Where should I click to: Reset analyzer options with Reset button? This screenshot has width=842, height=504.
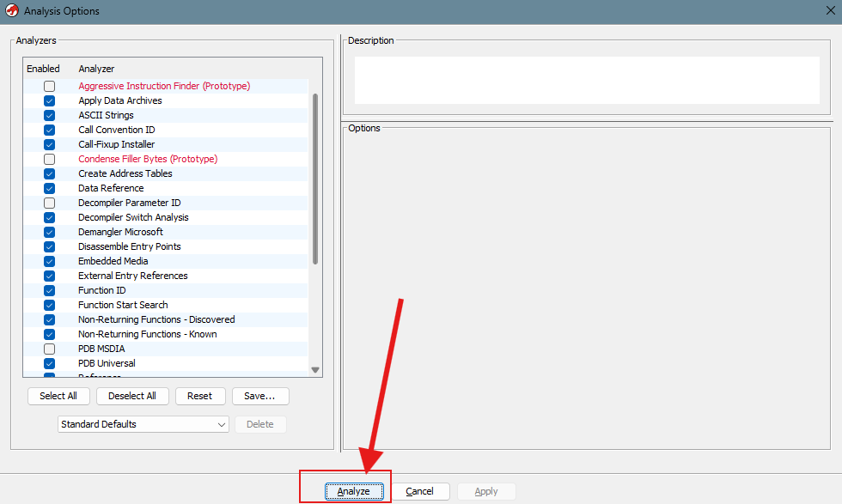click(x=200, y=396)
